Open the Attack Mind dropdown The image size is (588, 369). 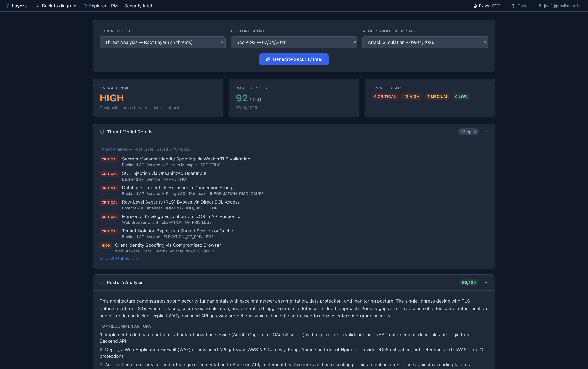[425, 42]
